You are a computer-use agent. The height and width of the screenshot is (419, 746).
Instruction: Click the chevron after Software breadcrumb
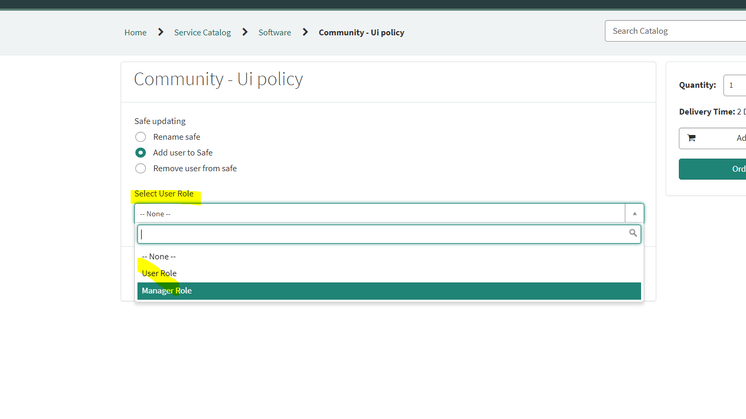(305, 32)
